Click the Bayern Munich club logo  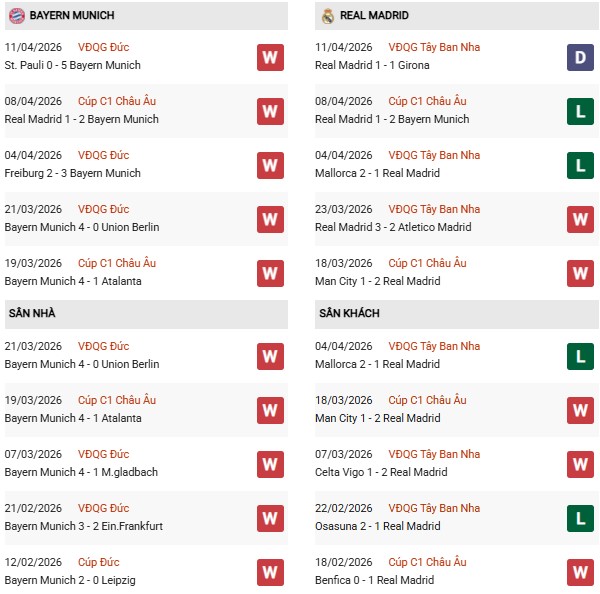(15, 16)
